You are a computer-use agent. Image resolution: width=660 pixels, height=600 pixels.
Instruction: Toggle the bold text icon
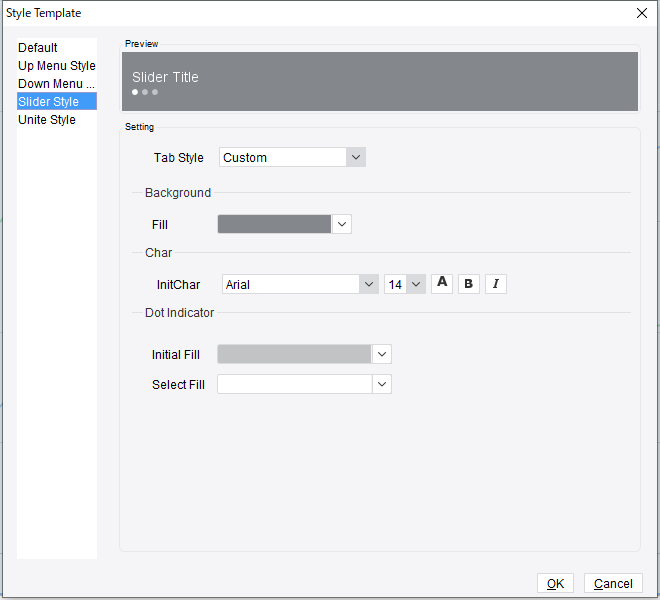pyautogui.click(x=468, y=284)
